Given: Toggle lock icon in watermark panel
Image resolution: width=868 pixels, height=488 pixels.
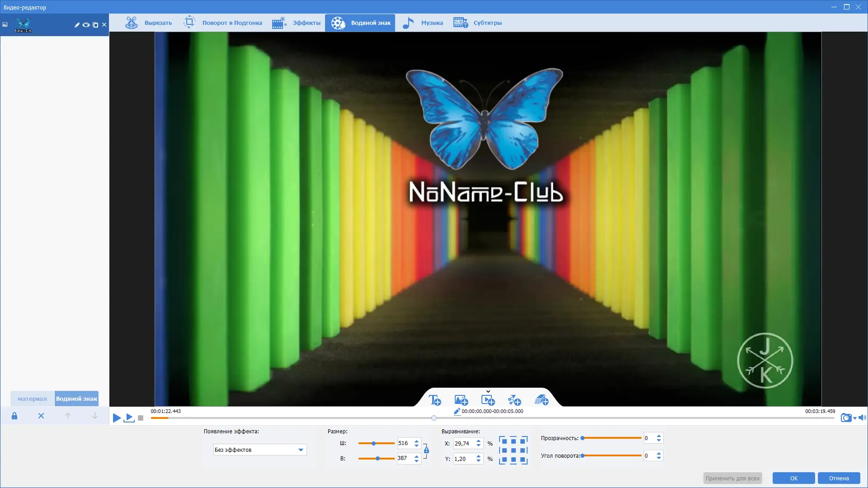Looking at the screenshot, I should click(14, 416).
